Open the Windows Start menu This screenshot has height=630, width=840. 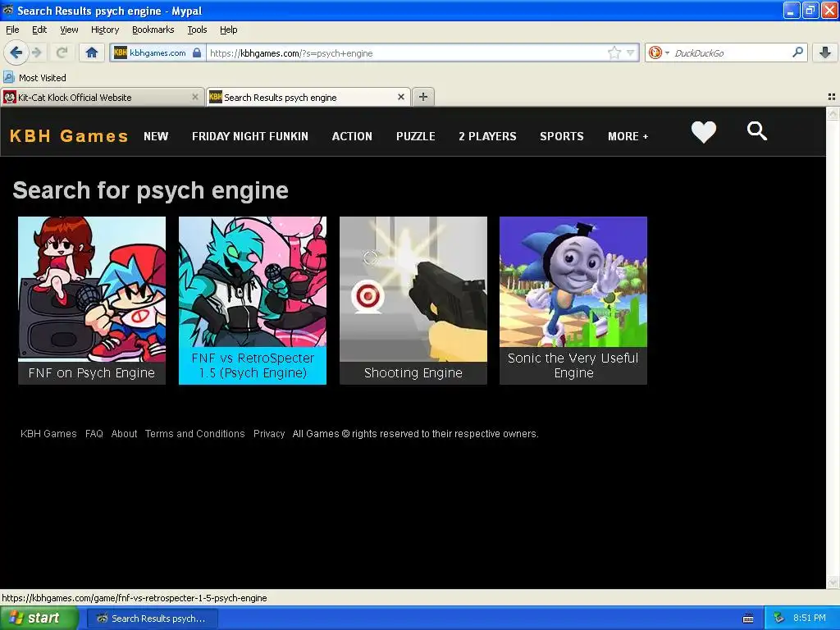point(39,619)
